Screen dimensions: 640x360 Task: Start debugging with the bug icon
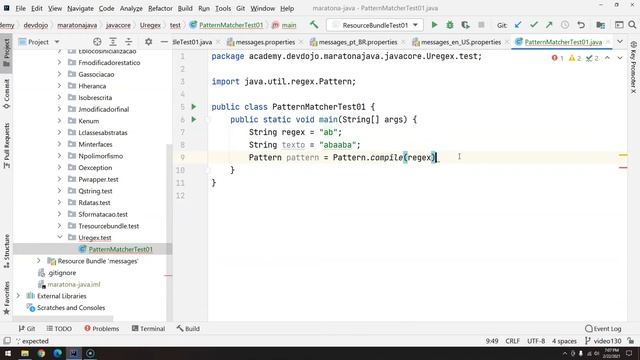[450, 25]
